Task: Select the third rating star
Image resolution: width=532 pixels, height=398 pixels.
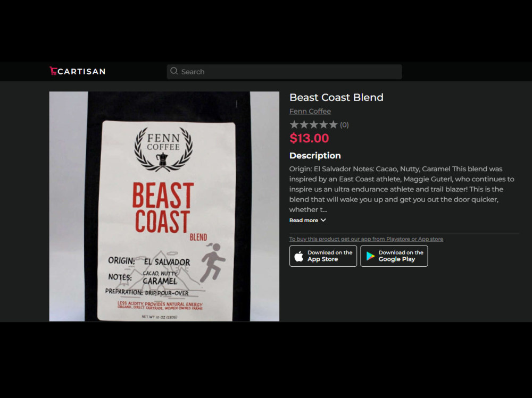Action: [314, 125]
